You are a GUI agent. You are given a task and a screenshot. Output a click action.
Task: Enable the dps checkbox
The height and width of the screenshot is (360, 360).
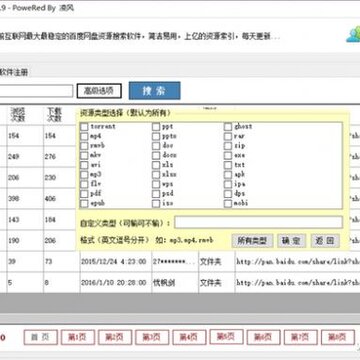click(x=228, y=194)
